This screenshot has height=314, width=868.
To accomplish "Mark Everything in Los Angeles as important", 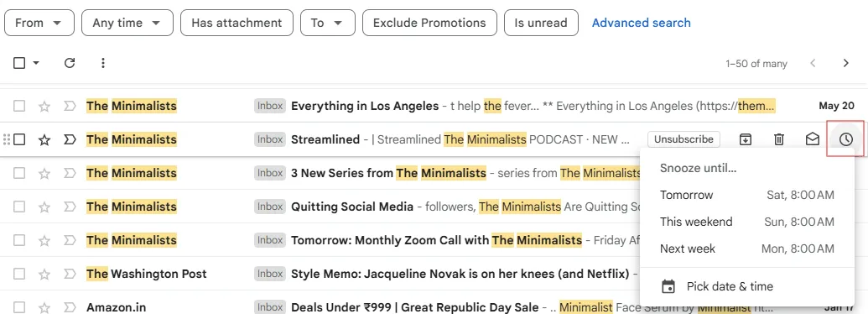I will pos(70,106).
